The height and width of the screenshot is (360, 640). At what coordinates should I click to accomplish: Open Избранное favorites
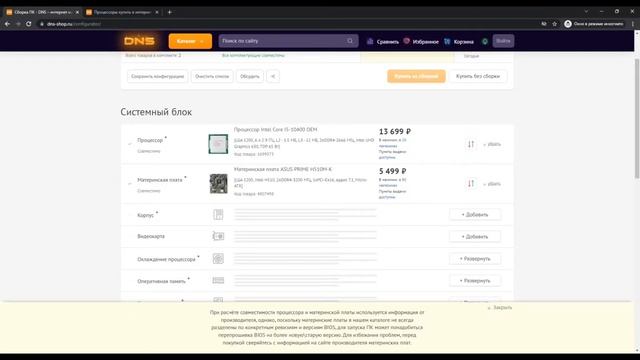421,41
